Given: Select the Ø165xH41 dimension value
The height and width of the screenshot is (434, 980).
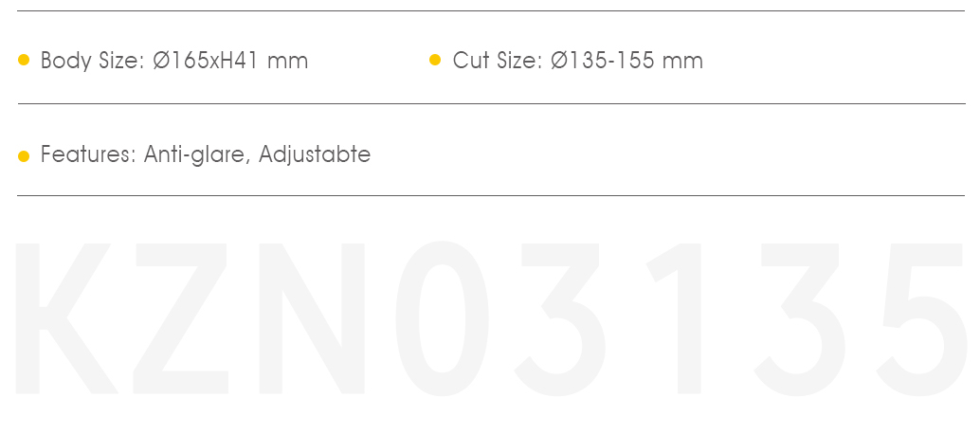Looking at the screenshot, I should (x=207, y=61).
